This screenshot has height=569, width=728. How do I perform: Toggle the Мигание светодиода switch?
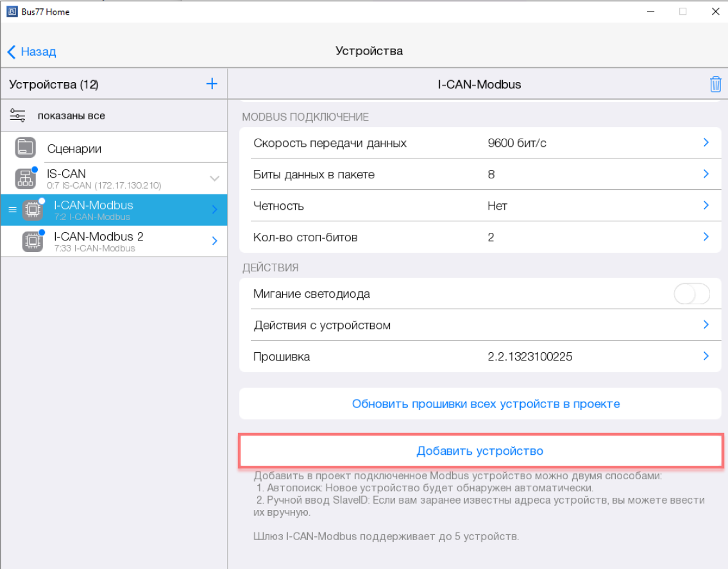(691, 294)
